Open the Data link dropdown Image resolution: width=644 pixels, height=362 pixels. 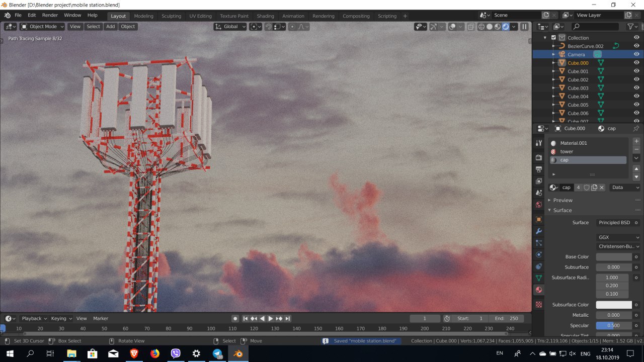tap(625, 188)
